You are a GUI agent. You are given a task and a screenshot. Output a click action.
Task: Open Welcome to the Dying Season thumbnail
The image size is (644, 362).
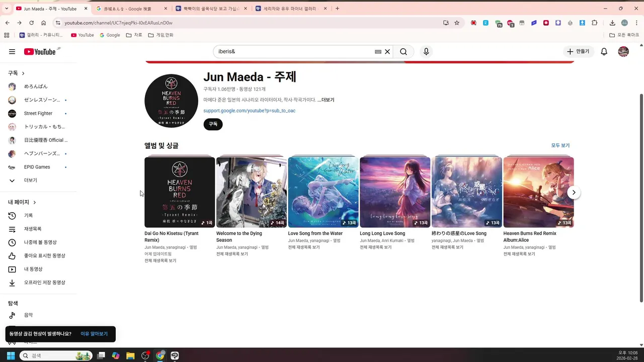point(252,193)
